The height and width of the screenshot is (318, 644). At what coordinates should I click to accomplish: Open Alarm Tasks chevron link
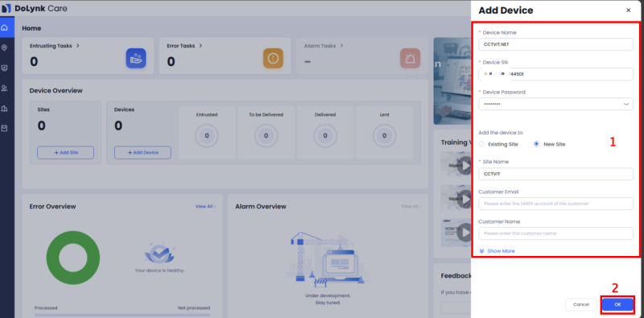341,46
